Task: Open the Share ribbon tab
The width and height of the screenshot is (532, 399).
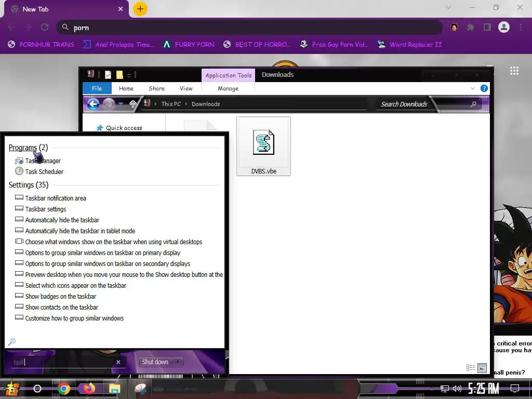Action: pyautogui.click(x=157, y=88)
